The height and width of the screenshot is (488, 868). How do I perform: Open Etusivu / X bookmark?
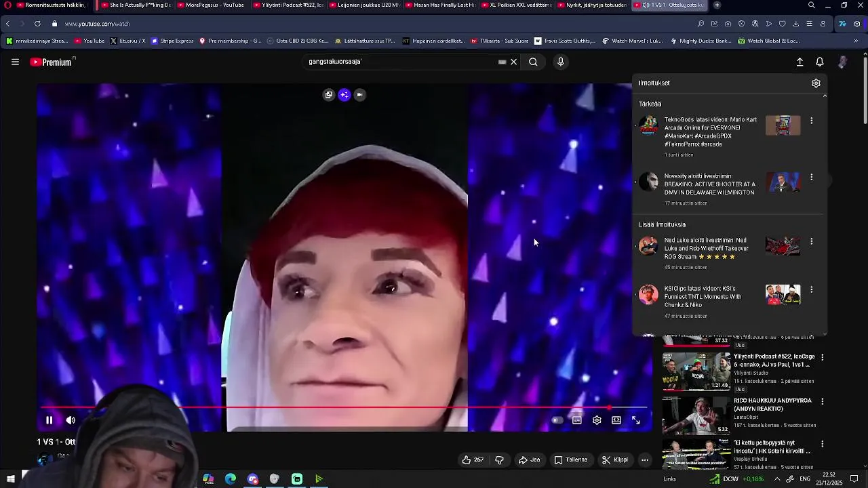point(128,41)
